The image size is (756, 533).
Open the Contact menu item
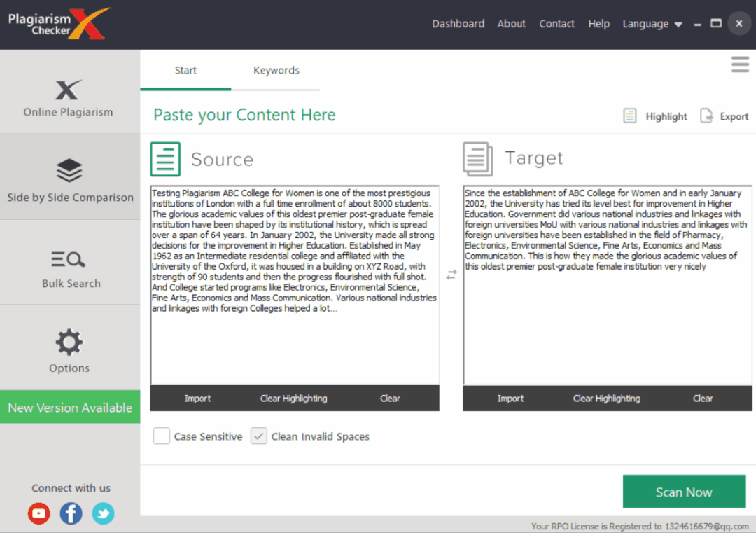click(x=557, y=24)
